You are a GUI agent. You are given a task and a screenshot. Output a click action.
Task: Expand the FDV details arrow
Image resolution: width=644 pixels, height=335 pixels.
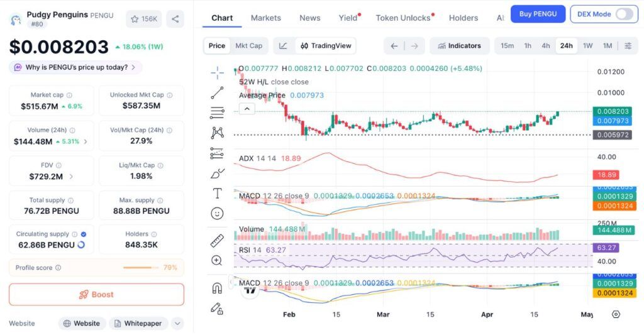click(x=71, y=177)
